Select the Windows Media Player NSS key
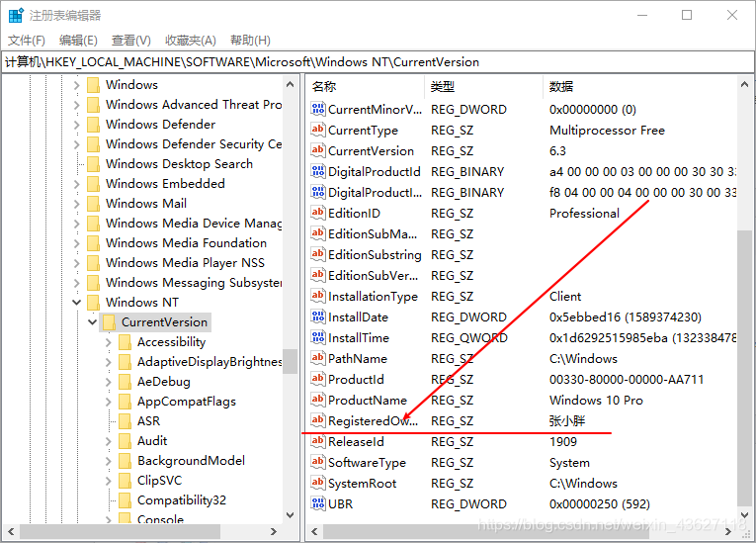 click(x=185, y=263)
